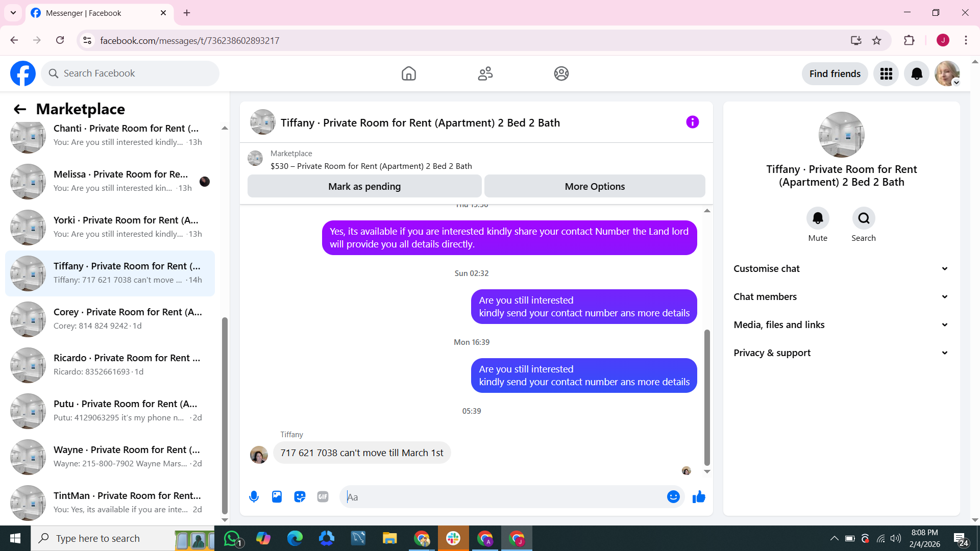Attach a photo using image icon
Image resolution: width=980 pixels, height=551 pixels.
(x=277, y=496)
